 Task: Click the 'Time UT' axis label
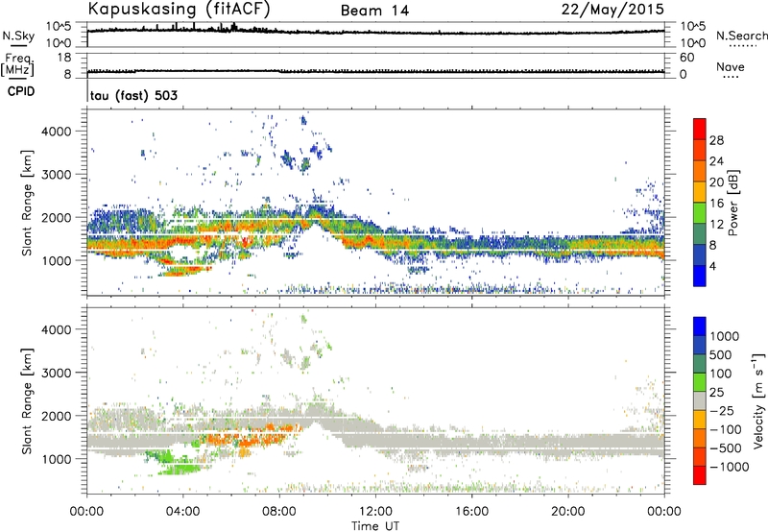click(x=375, y=526)
